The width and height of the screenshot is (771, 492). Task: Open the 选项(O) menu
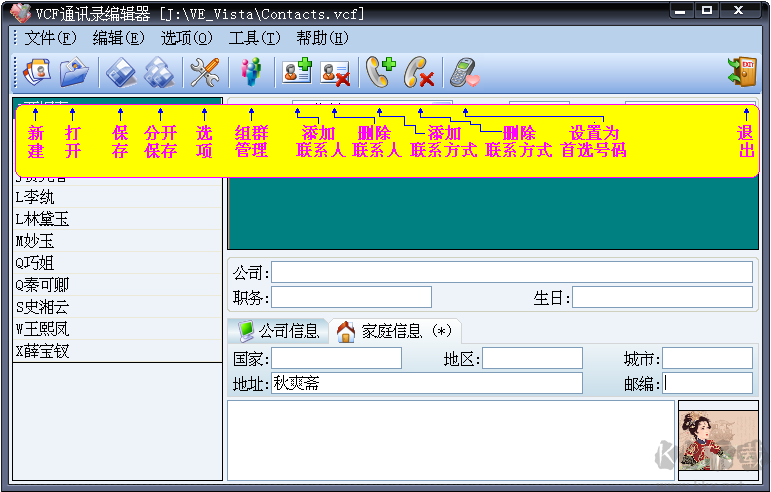point(186,38)
